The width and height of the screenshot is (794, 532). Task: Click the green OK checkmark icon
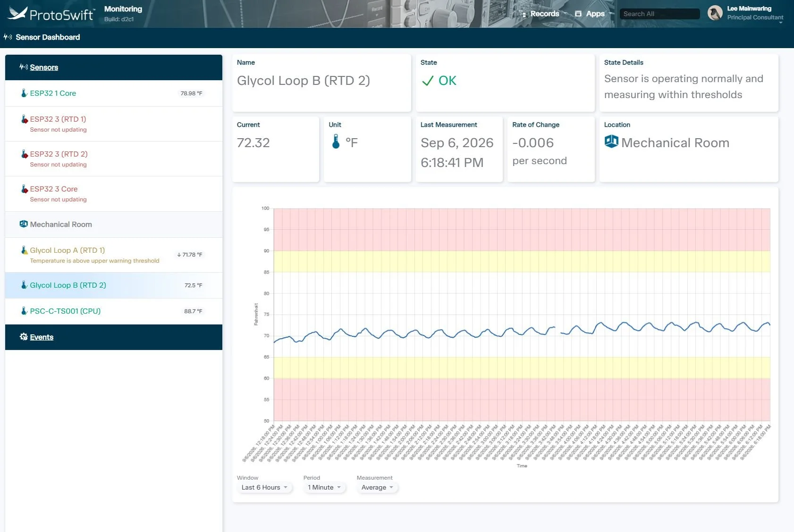tap(427, 81)
